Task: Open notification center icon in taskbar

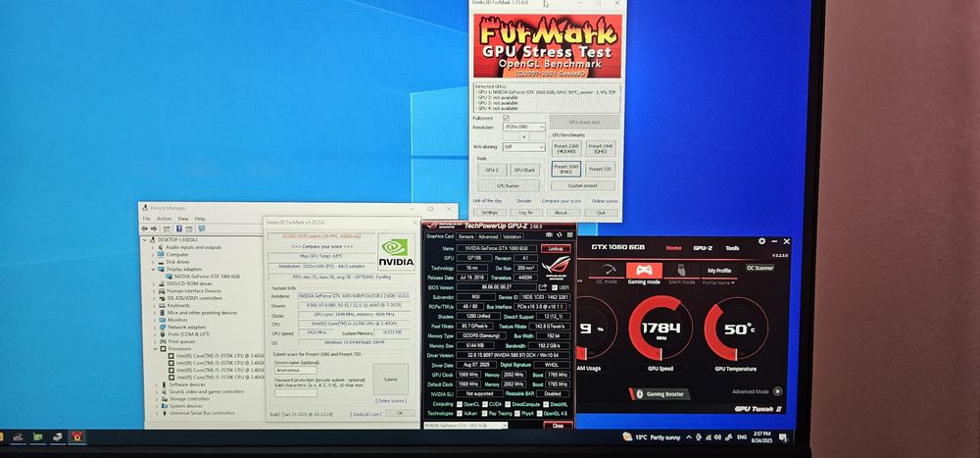Action: pos(783,436)
